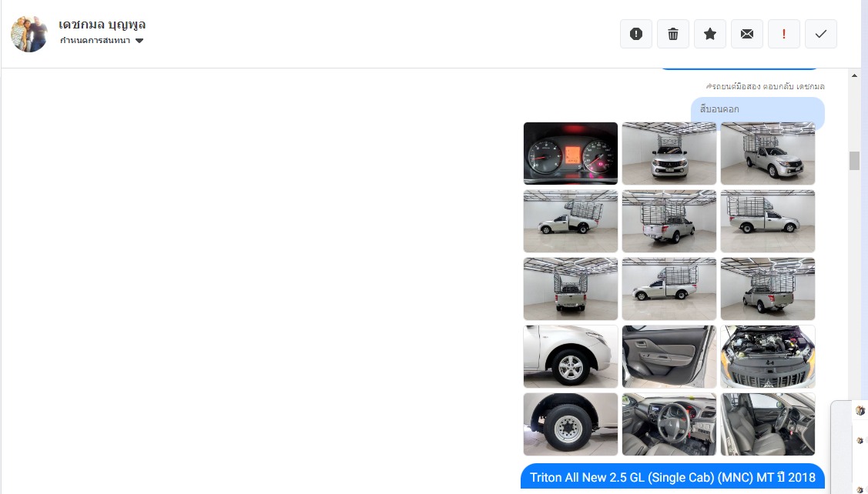Screen dimensions: 868x494
Task: Open the front-right angle truck photo
Action: [768, 153]
